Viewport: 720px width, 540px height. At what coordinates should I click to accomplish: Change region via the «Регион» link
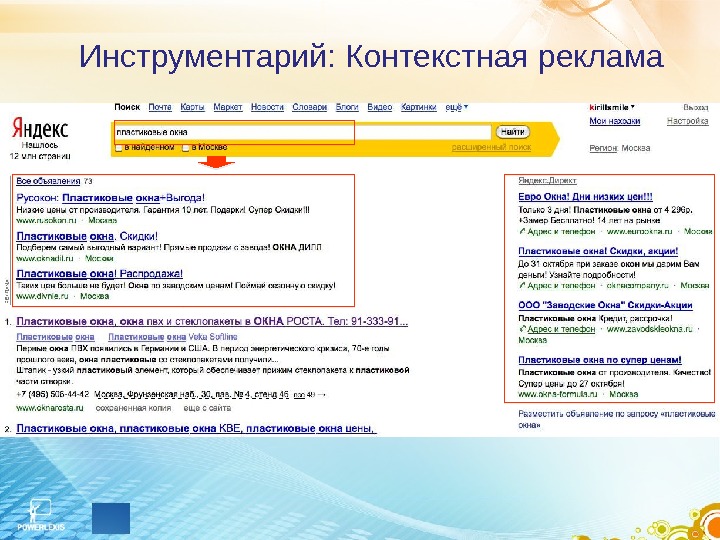pyautogui.click(x=603, y=148)
